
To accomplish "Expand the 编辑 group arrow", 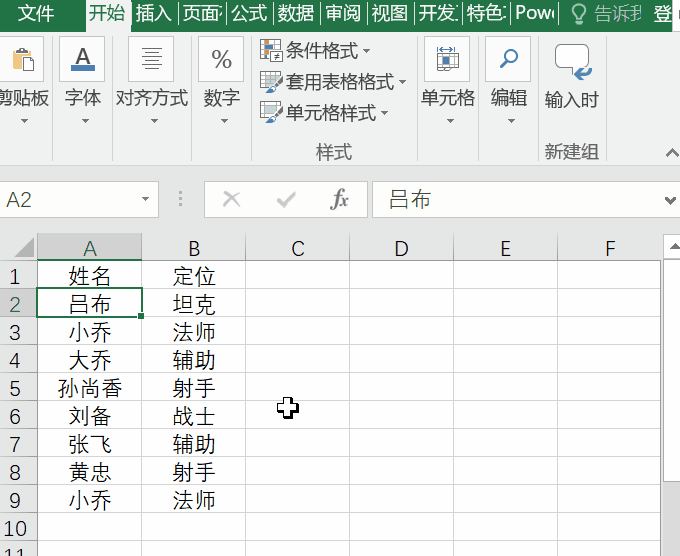I will (511, 121).
